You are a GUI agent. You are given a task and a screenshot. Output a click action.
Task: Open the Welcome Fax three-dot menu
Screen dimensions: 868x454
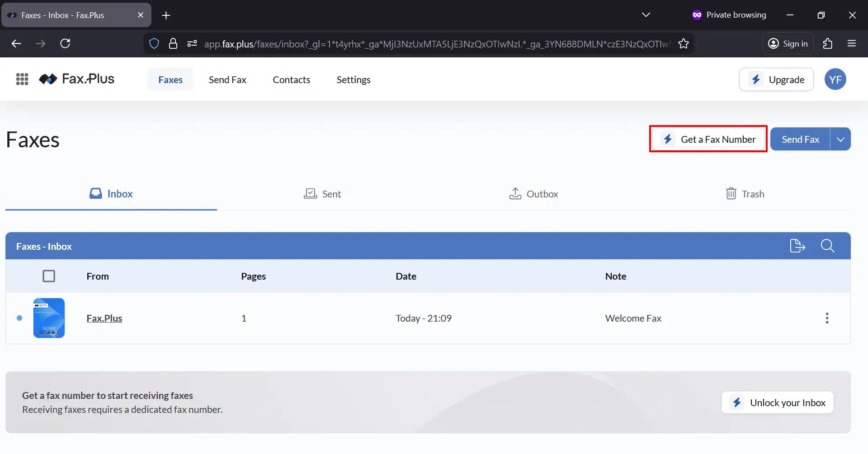point(827,318)
